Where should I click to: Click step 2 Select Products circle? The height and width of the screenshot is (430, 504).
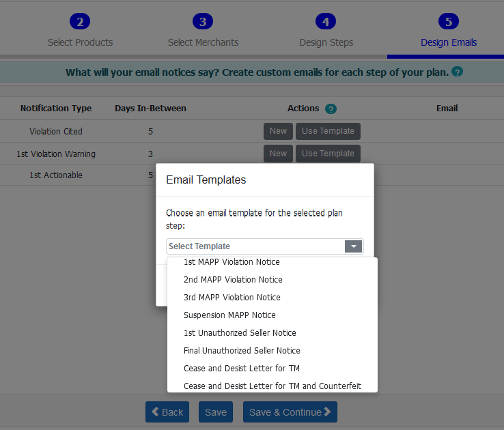tap(80, 22)
